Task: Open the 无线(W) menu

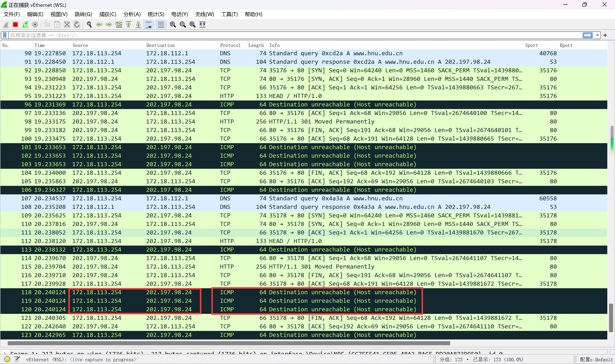Action: 205,14
